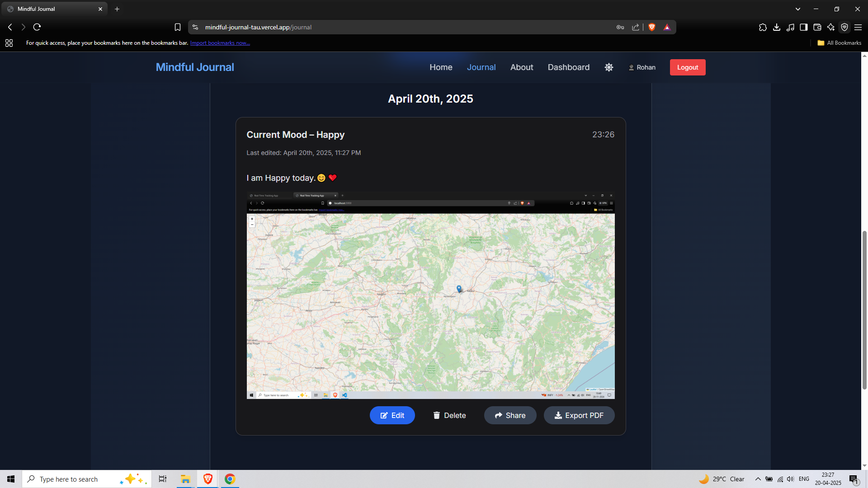Viewport: 868px width, 488px height.
Task: Open the Home nav link
Action: [x=441, y=67]
